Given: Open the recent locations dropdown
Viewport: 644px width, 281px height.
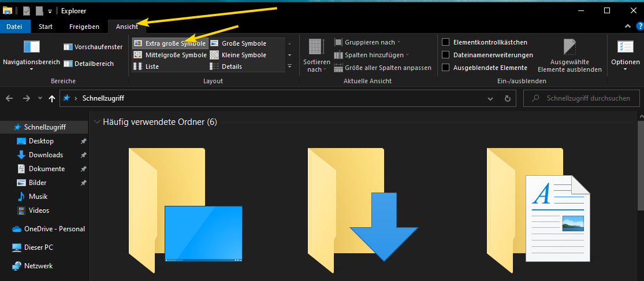Looking at the screenshot, I should 40,98.
